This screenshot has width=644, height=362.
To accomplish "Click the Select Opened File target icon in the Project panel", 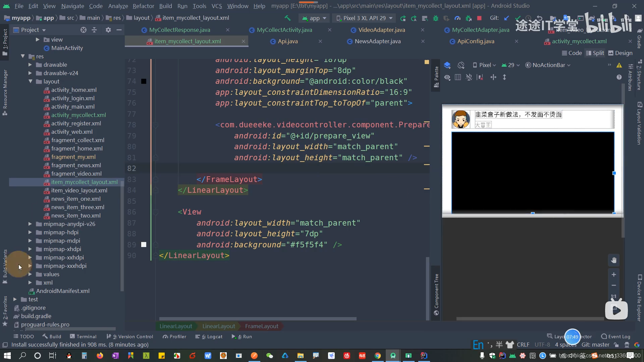I will (84, 30).
